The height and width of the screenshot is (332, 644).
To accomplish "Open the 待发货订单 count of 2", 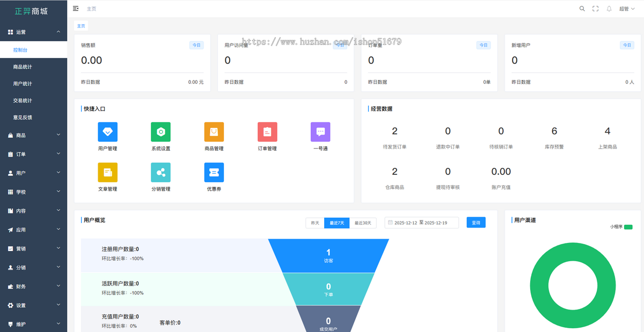I will (394, 131).
